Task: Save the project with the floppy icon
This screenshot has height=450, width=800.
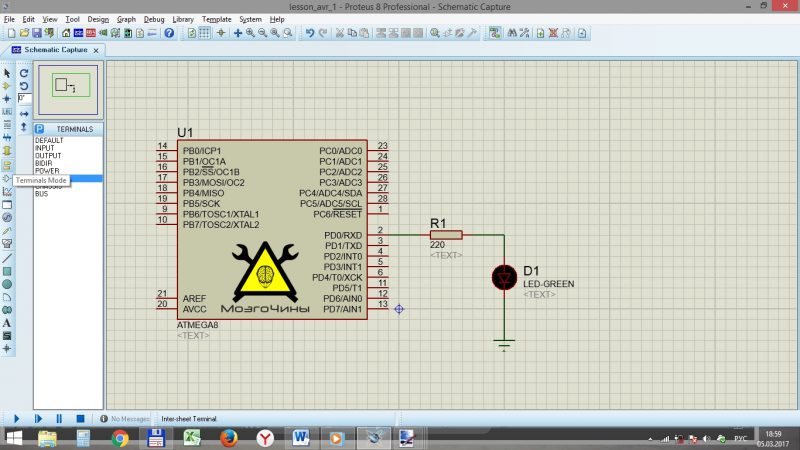Action: coord(37,33)
